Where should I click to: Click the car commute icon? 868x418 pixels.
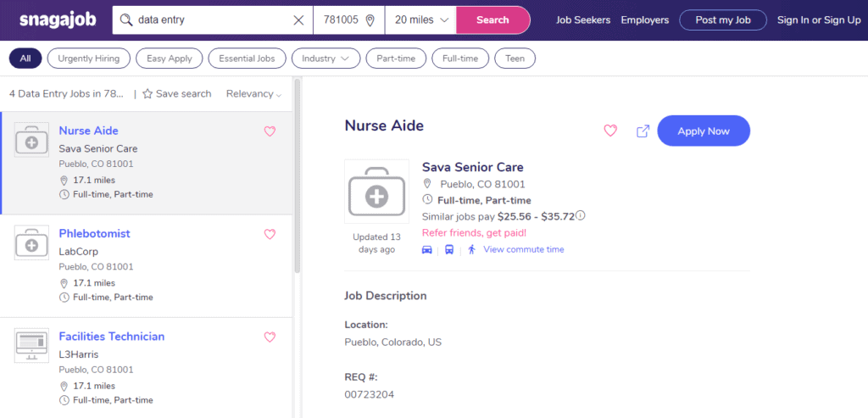427,249
